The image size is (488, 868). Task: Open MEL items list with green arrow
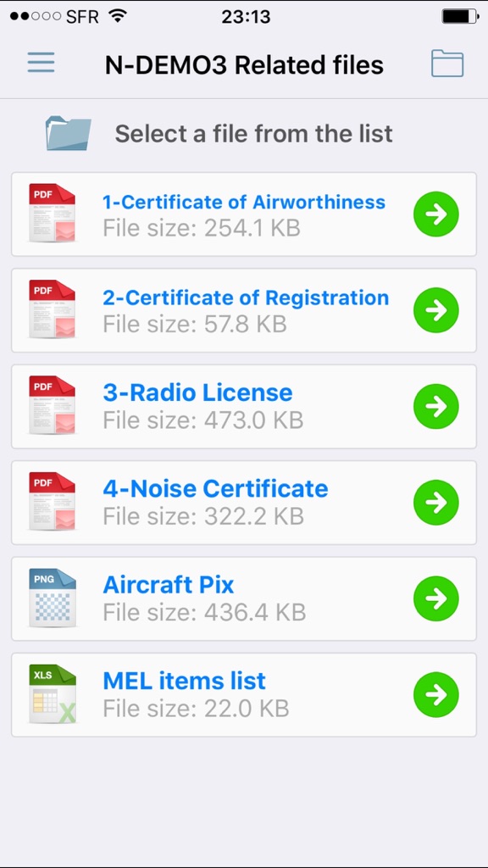tap(436, 695)
